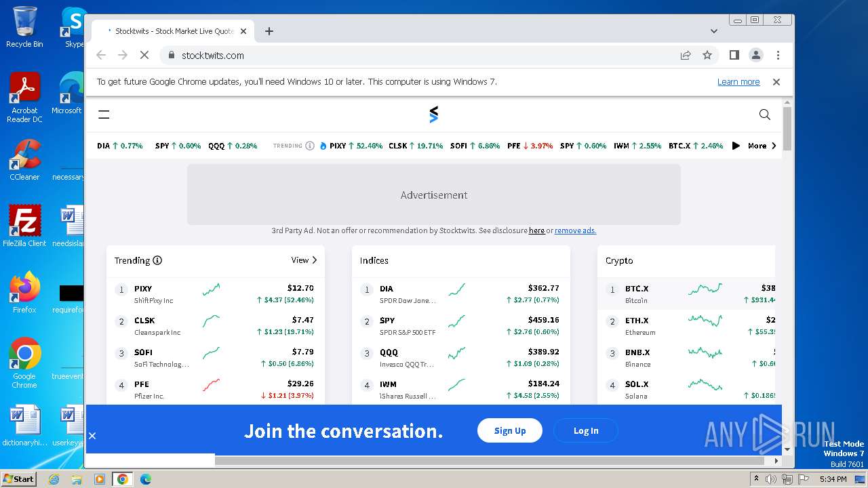Image resolution: width=868 pixels, height=488 pixels.
Task: Select the PFE Pfizer row in Trending
Action: pyautogui.click(x=216, y=389)
